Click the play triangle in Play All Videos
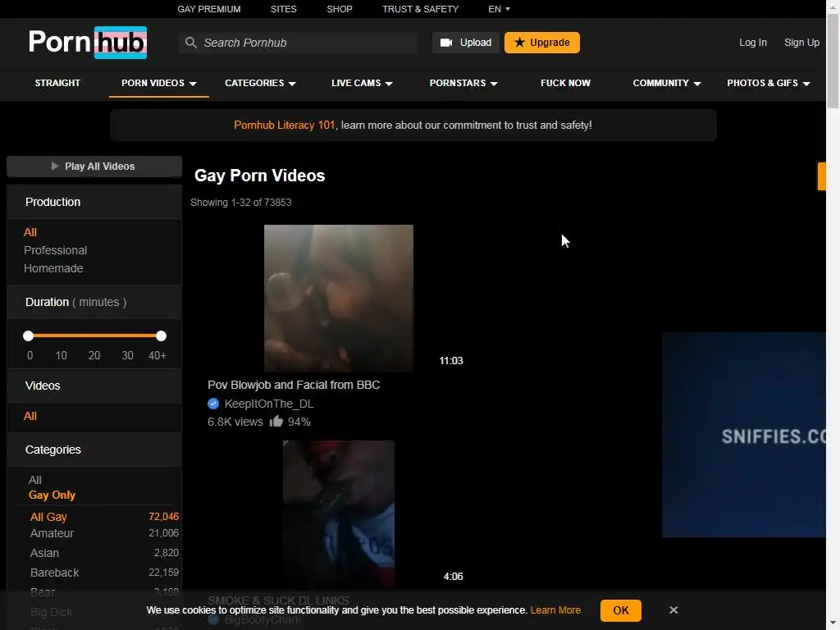 (x=55, y=166)
